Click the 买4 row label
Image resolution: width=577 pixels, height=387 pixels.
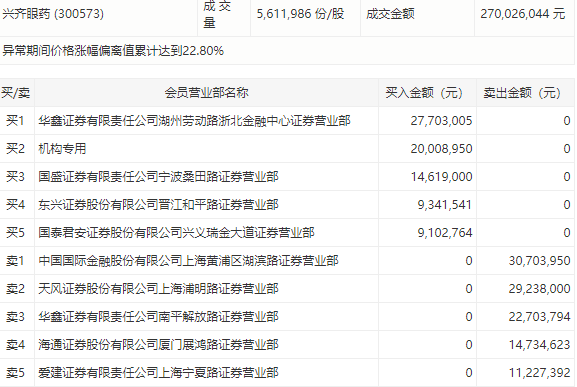[15, 205]
